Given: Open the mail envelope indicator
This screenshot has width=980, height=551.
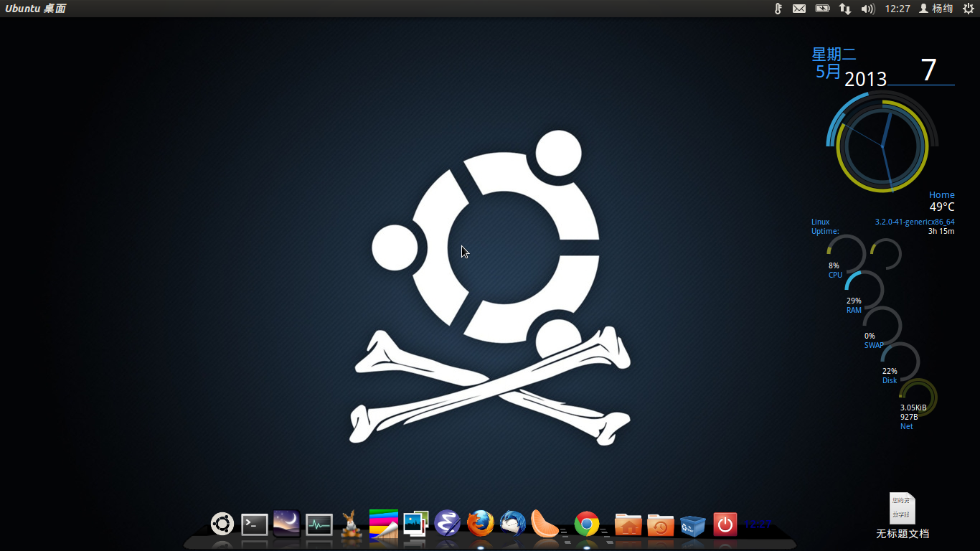Looking at the screenshot, I should tap(799, 9).
